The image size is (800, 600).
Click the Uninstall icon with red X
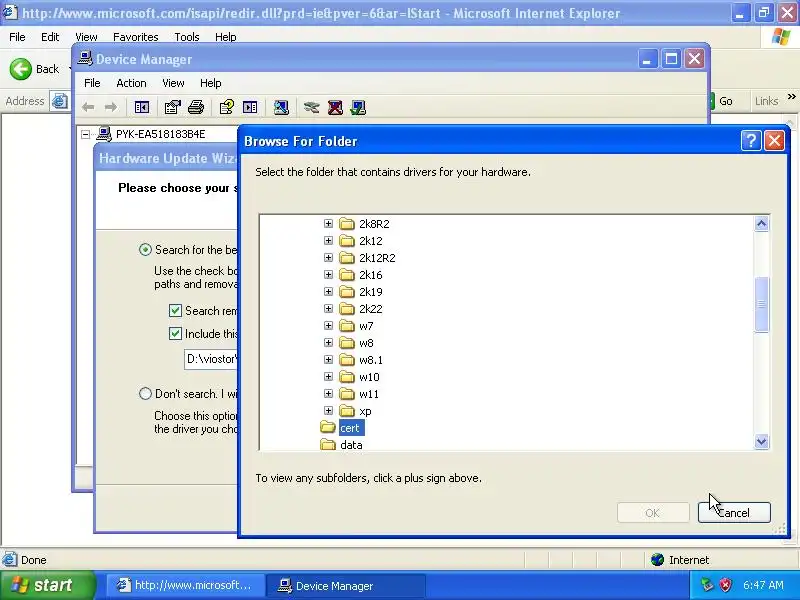[x=335, y=107]
